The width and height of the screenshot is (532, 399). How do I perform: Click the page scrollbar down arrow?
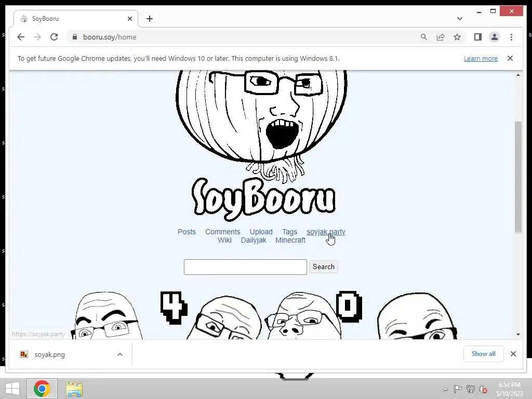518,334
